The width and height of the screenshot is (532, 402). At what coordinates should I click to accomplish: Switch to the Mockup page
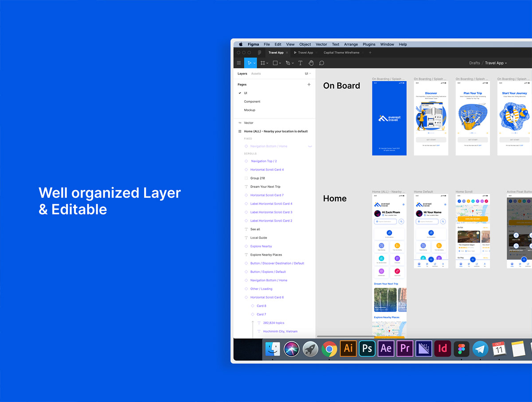pyautogui.click(x=250, y=110)
